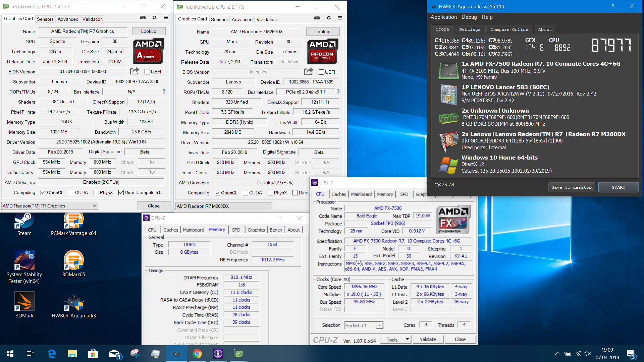Click BIOS export share icon in right GPU-Z
This screenshot has height=362, width=644.
pyautogui.click(x=309, y=71)
